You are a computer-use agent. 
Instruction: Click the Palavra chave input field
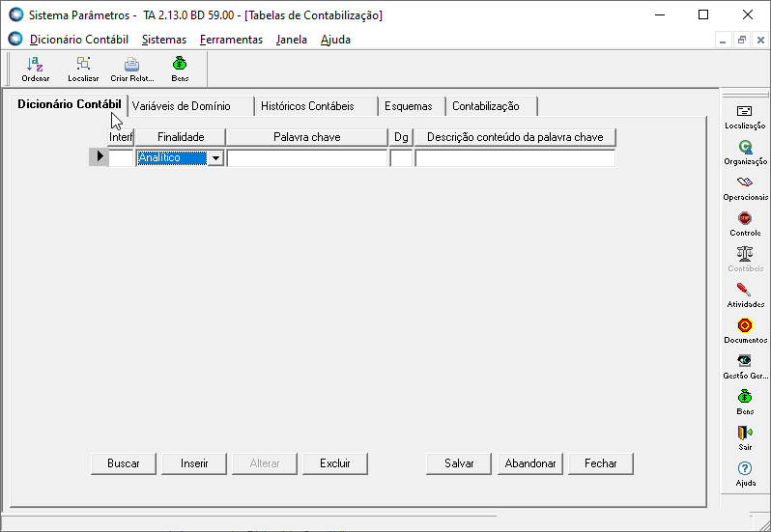[x=307, y=158]
